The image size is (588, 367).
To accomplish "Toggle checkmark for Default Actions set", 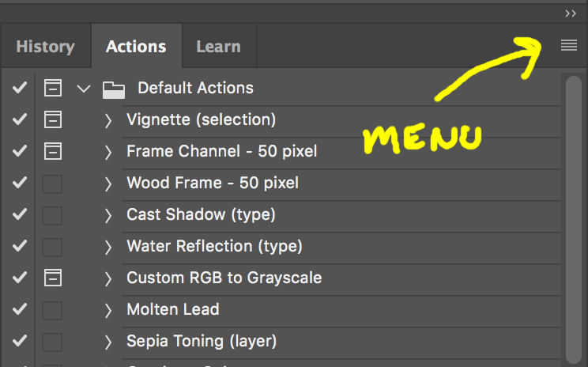I will (x=20, y=88).
